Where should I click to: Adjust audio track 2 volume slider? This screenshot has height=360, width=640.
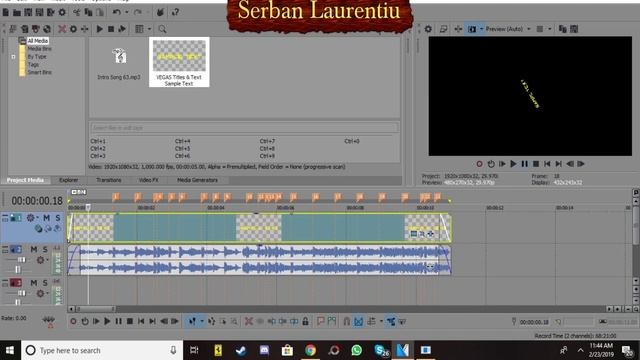point(21,260)
